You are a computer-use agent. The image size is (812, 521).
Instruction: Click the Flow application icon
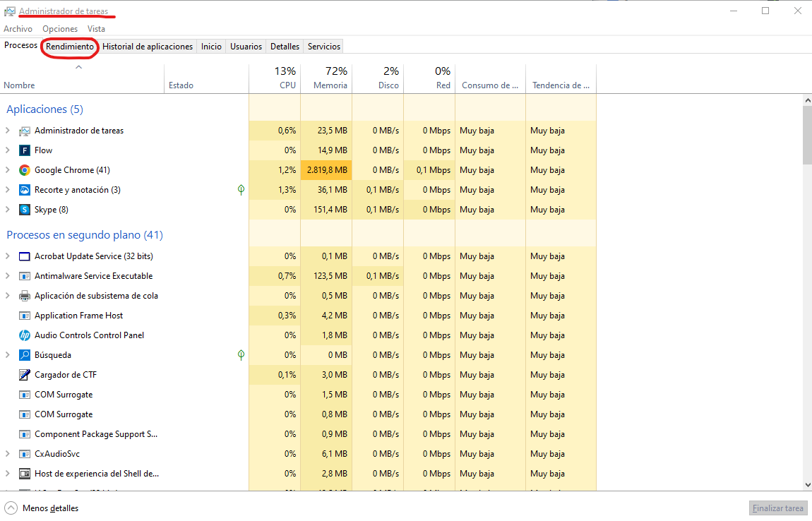25,150
